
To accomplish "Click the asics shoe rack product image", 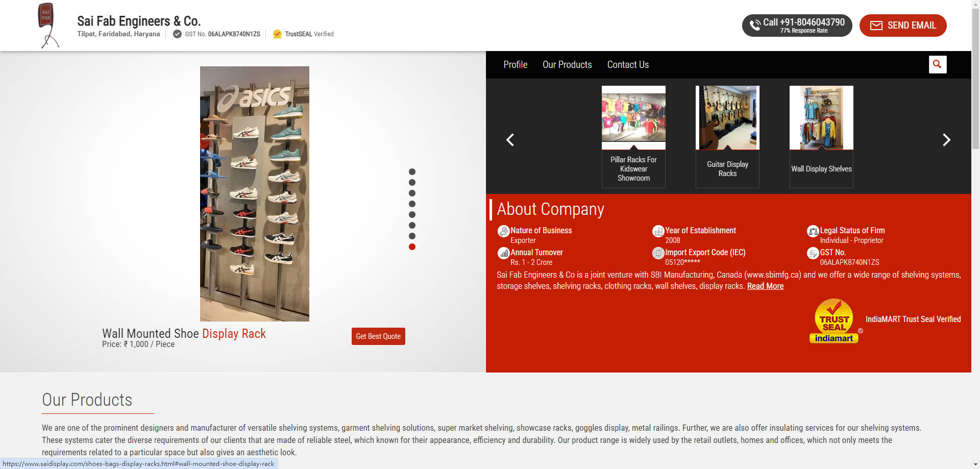I will tap(254, 194).
